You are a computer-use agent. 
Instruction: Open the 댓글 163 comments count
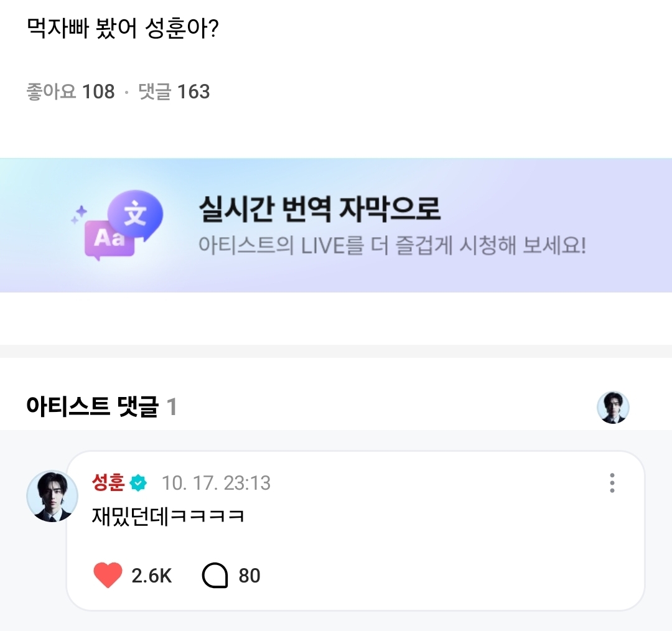[174, 92]
